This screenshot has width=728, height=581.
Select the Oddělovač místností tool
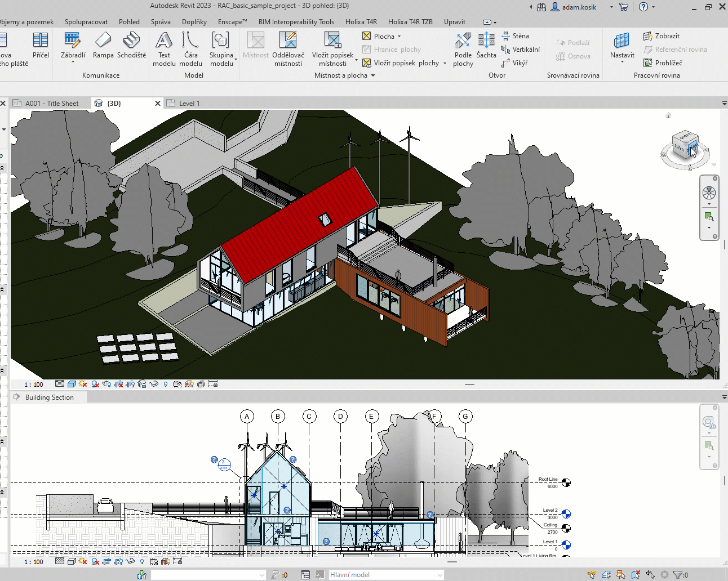pyautogui.click(x=288, y=49)
